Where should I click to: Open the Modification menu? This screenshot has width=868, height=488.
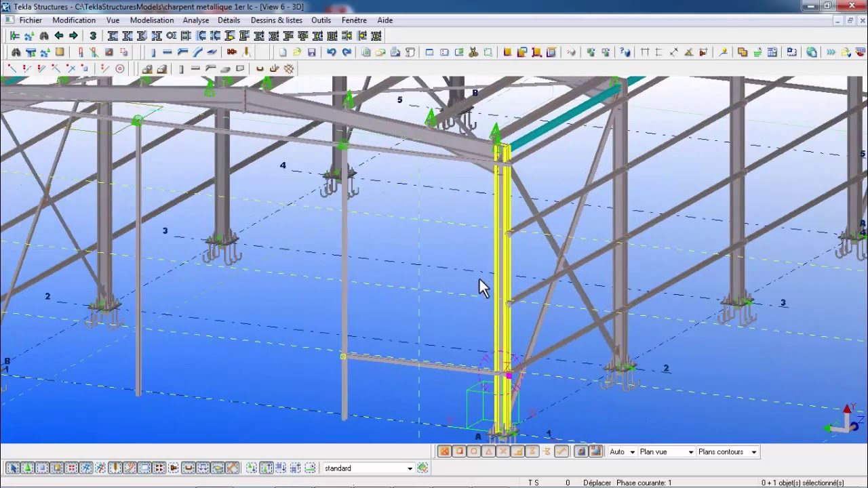click(74, 20)
